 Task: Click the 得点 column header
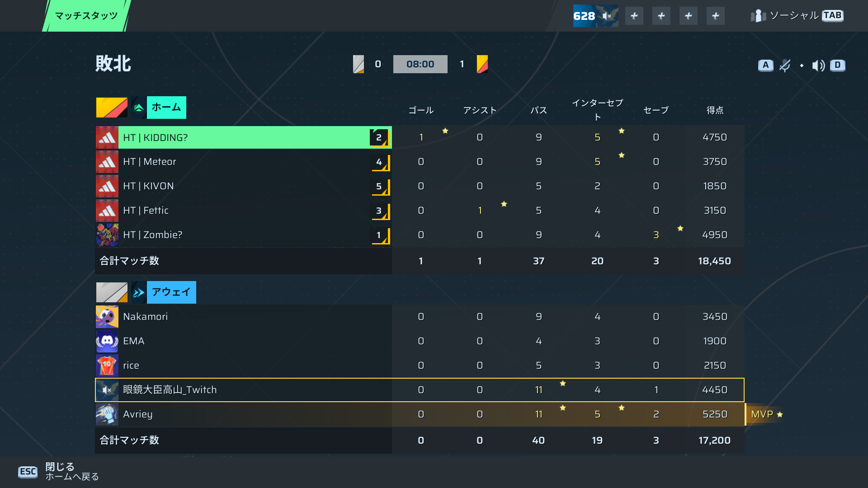[715, 110]
